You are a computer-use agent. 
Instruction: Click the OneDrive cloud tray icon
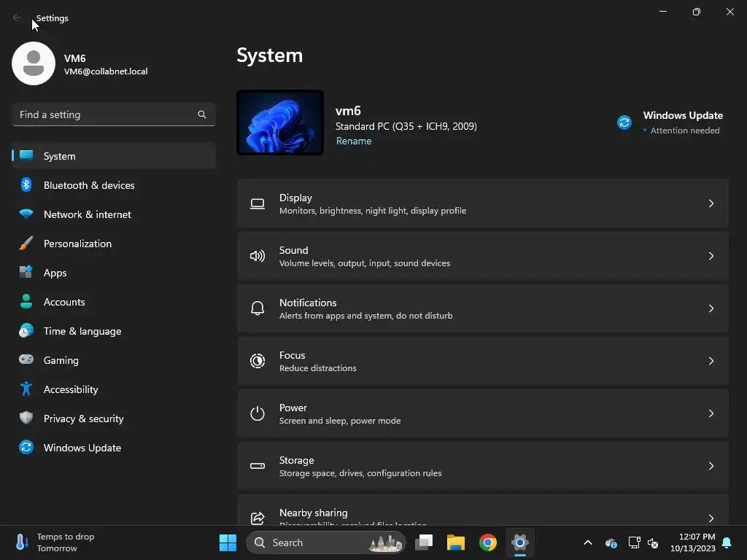(611, 542)
